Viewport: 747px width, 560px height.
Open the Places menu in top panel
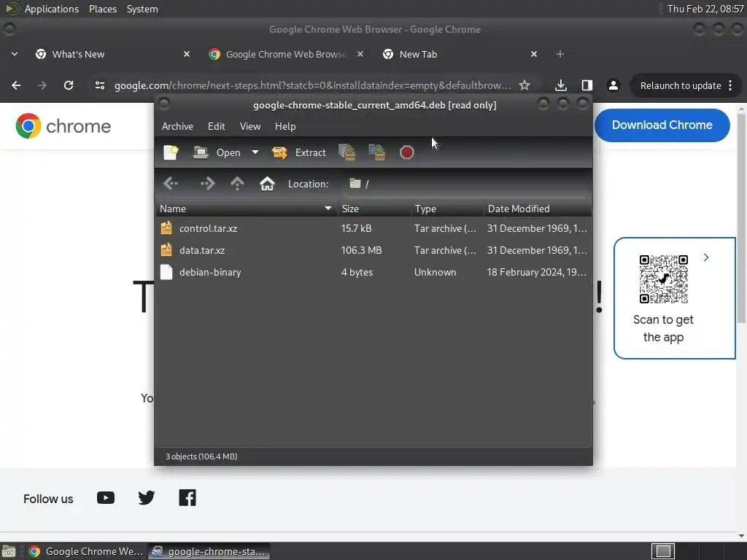coord(102,9)
